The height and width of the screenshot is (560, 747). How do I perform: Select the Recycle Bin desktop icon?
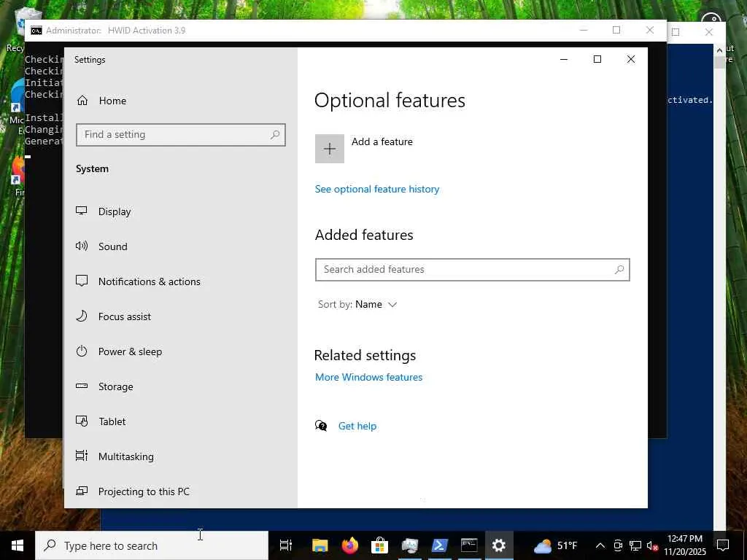(x=18, y=29)
